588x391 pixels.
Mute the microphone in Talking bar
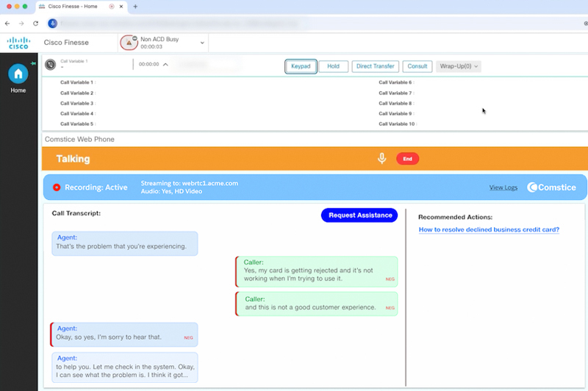click(x=381, y=159)
